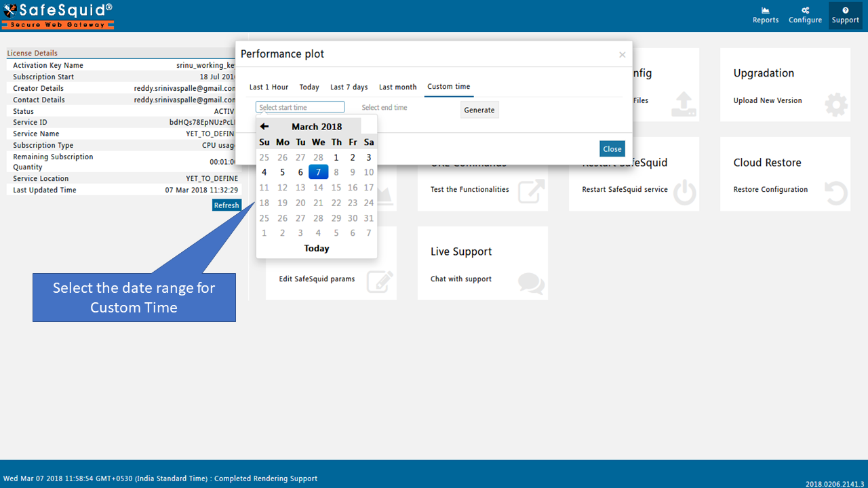Click the Activation Key Name row label
The image size is (868, 488).
48,65
